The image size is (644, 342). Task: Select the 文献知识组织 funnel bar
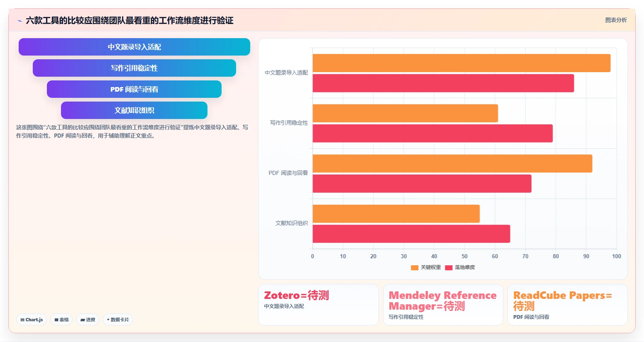coord(134,110)
